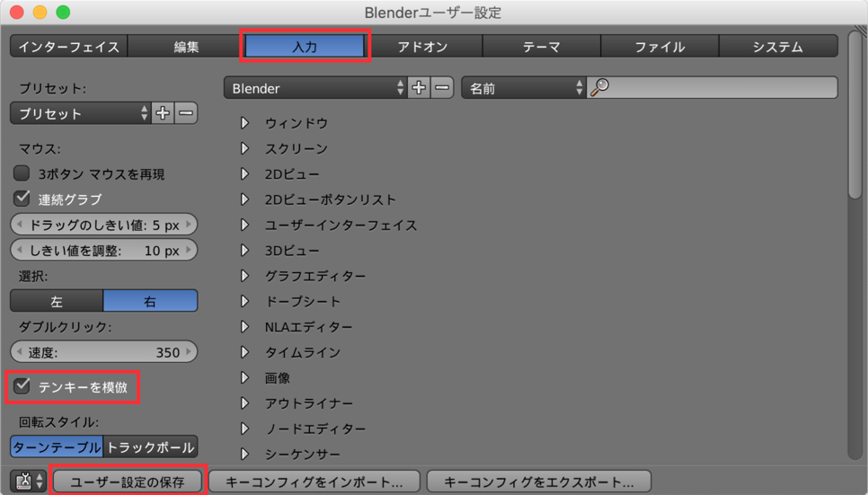Viewport: 868px width, 495px height.
Task: Click the ダブルクリック 速度 slider field
Action: (104, 352)
